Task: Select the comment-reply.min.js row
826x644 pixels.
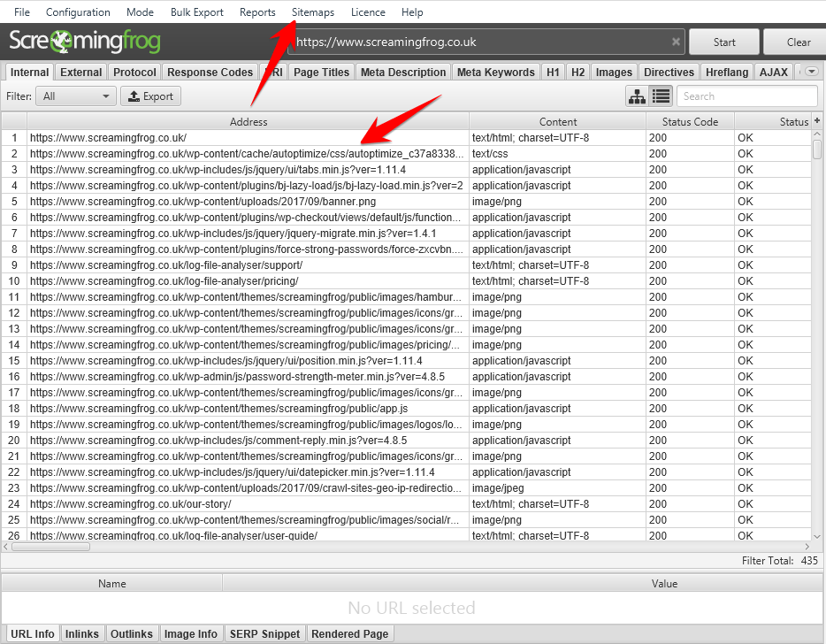Action: tap(406, 440)
